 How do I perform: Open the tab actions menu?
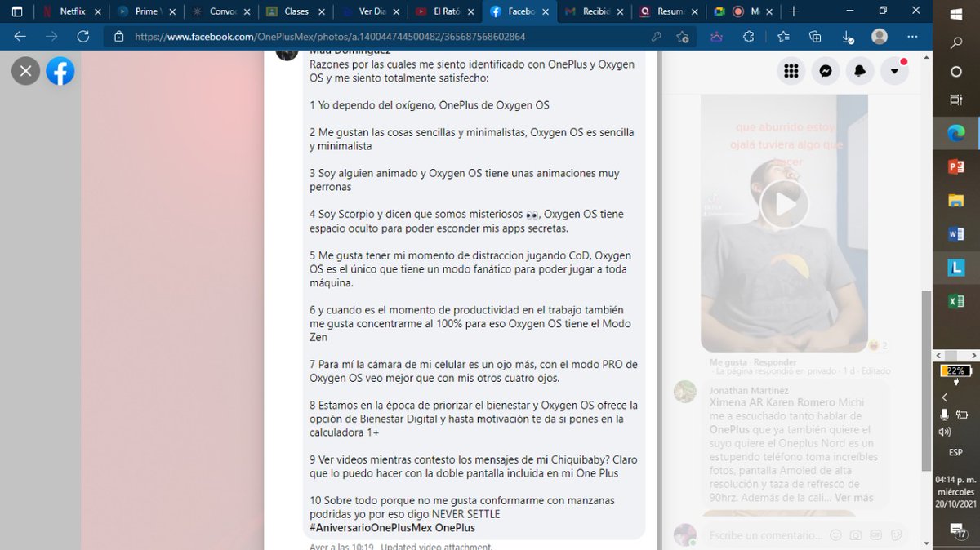click(x=17, y=11)
